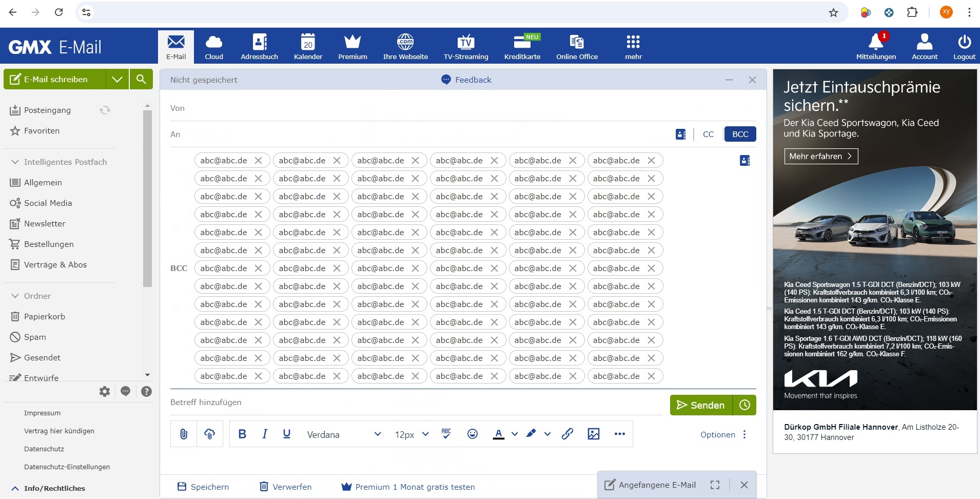Click the sidebar folder list scrollbar
This screenshot has height=499, width=980.
147,198
